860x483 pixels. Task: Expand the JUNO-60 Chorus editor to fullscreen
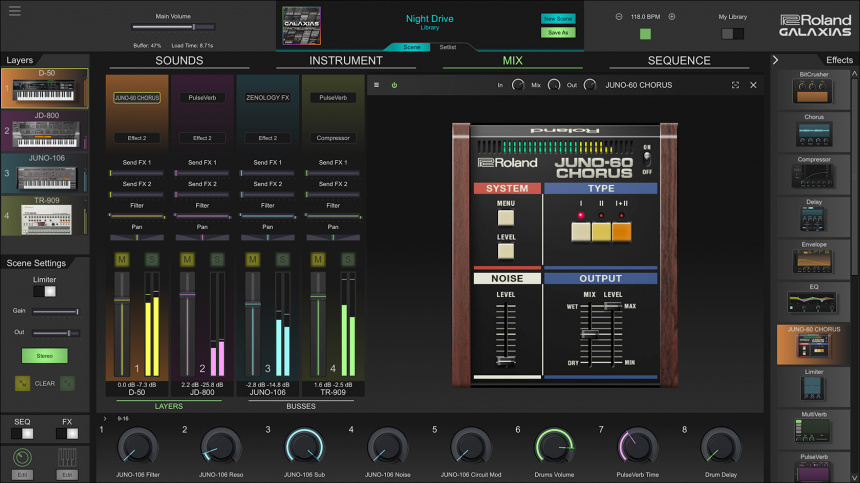click(736, 85)
